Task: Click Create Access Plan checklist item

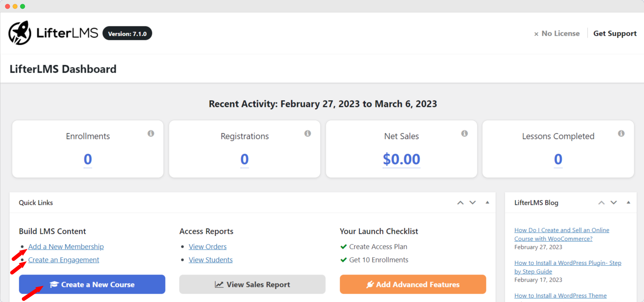Action: [x=378, y=247]
